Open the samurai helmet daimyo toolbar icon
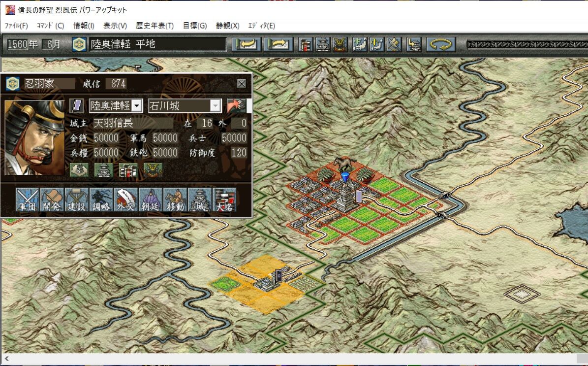The image size is (588, 366). 340,44
